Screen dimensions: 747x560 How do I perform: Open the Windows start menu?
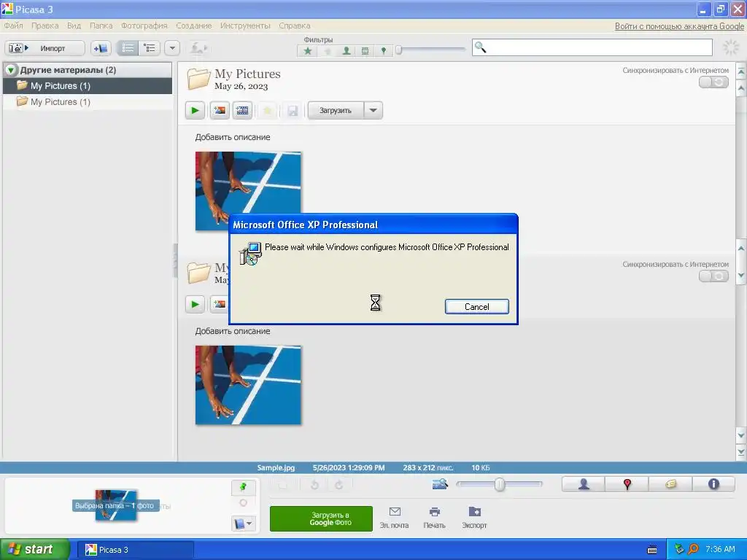coord(35,550)
